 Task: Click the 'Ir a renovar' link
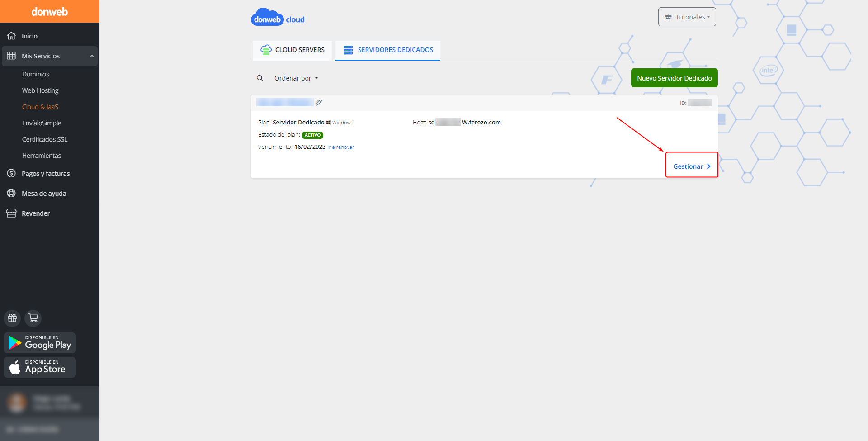[341, 147]
